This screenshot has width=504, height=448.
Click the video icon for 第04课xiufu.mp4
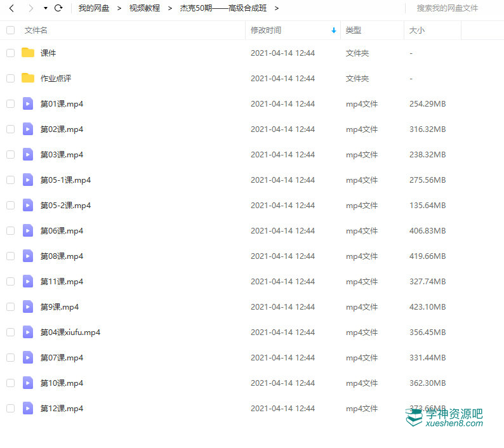pos(28,332)
